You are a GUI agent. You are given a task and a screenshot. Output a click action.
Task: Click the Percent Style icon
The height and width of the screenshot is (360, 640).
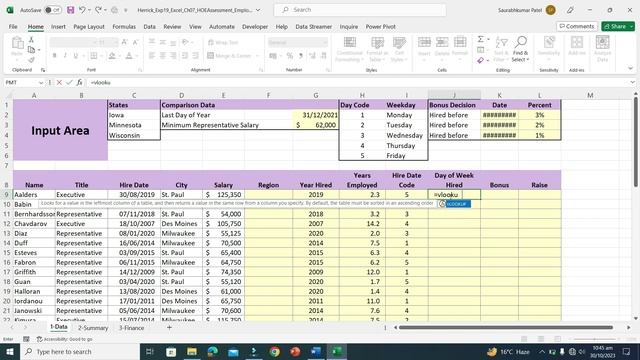click(290, 56)
